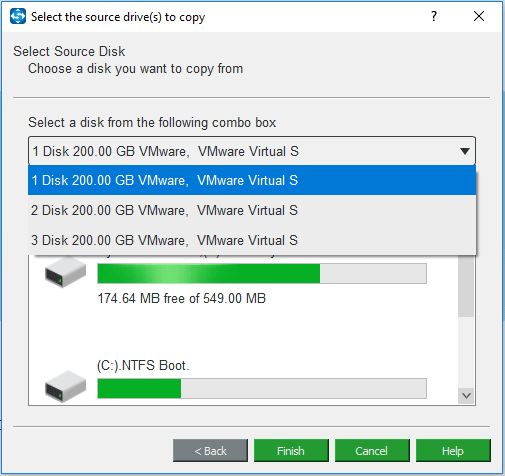Collapse the disk combo box arrow
This screenshot has width=505, height=476.
(465, 151)
